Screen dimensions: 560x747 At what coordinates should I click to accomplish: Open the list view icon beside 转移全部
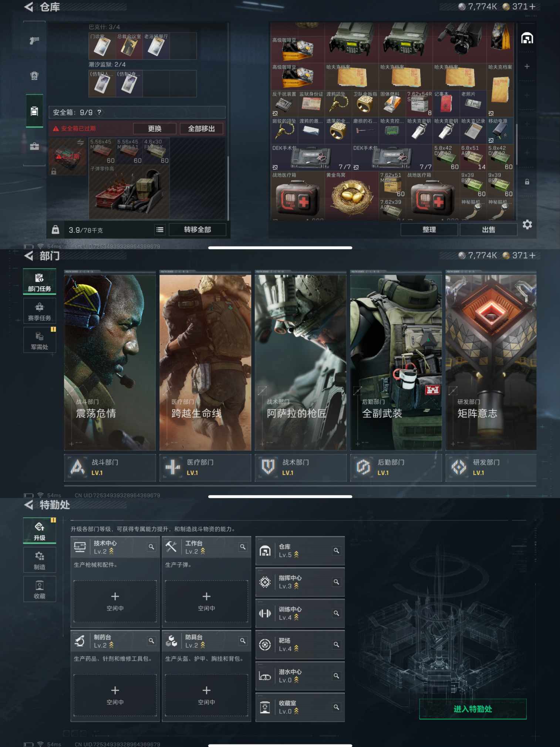[160, 230]
